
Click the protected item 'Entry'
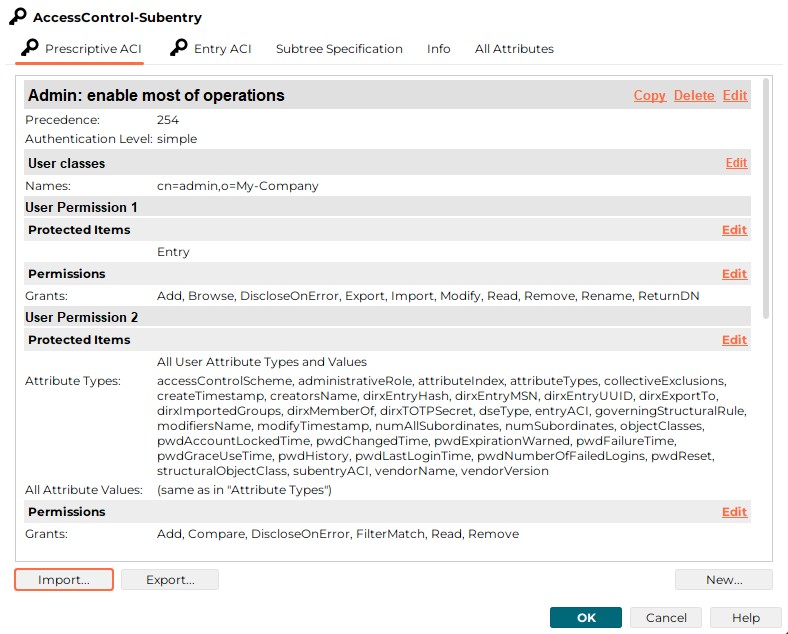[173, 252]
